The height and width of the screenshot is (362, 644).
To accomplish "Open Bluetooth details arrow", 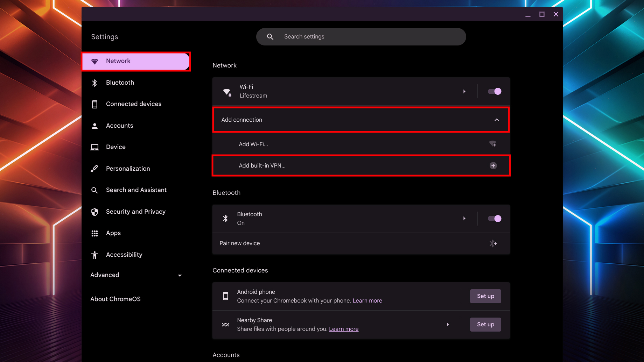I will pyautogui.click(x=464, y=219).
